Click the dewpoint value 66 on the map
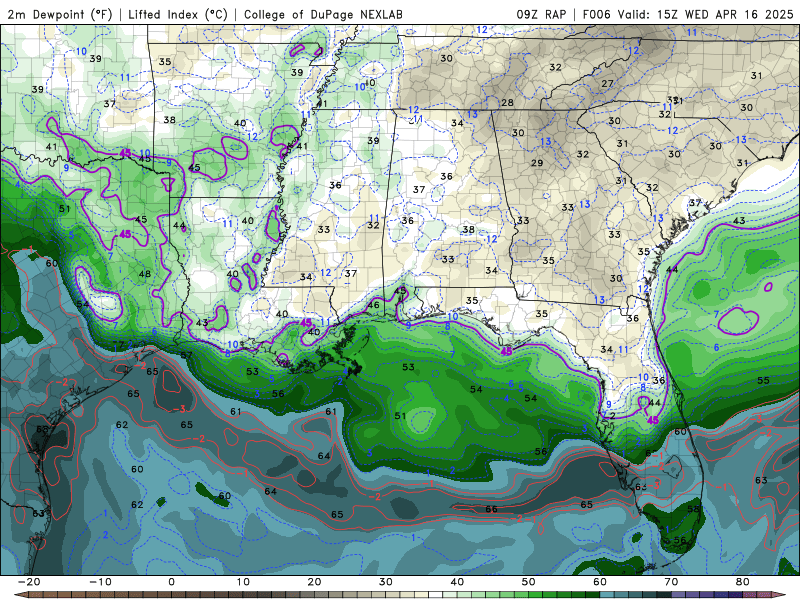This screenshot has height=600, width=800. point(491,509)
